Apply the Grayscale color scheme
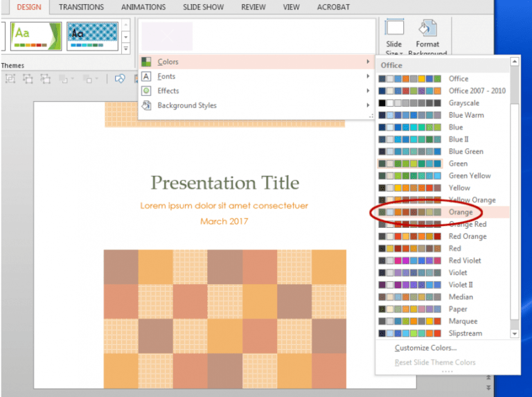532x397 pixels. click(x=443, y=103)
